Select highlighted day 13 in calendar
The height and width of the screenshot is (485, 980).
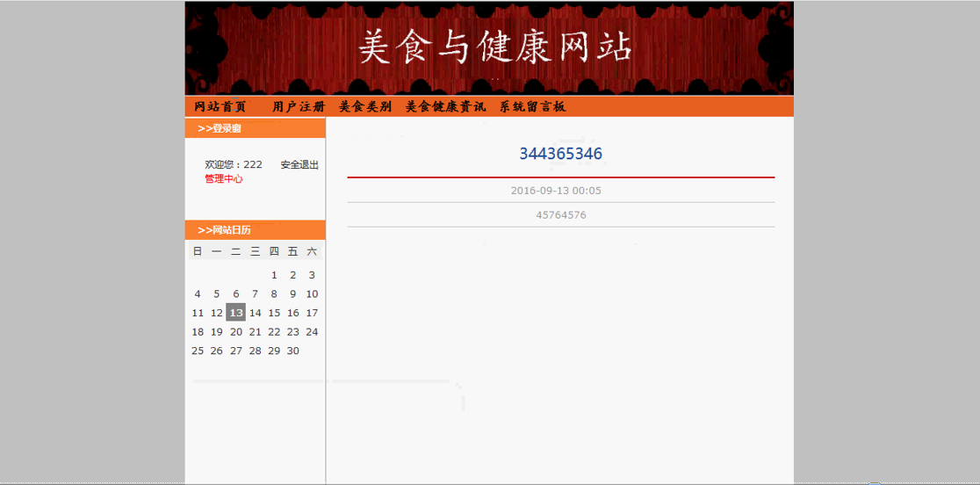click(235, 313)
